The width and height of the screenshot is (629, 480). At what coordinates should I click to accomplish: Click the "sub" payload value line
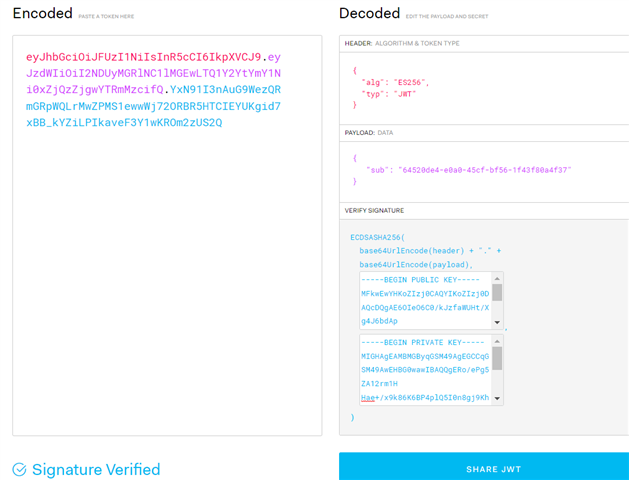469,170
